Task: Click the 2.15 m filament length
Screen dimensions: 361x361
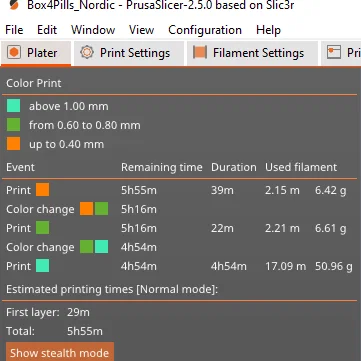Action: click(282, 190)
